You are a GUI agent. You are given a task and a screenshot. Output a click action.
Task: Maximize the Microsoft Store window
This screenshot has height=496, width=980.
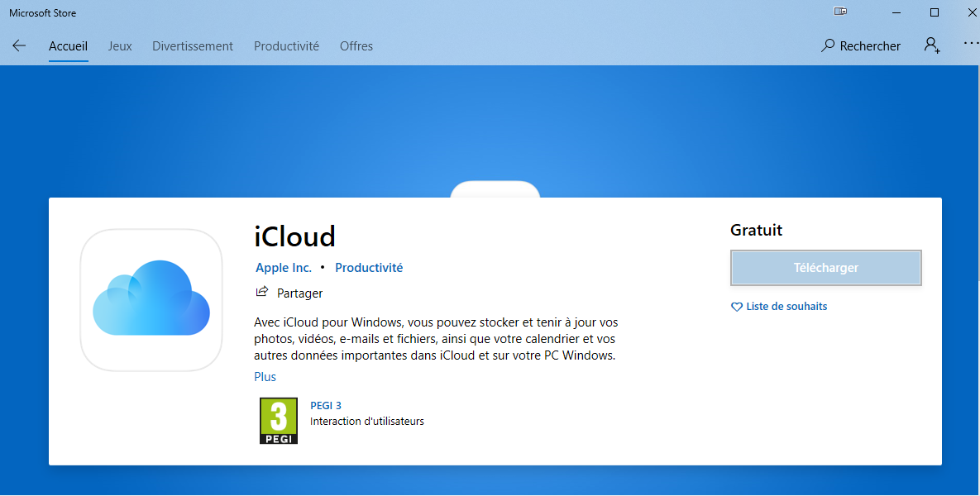click(x=935, y=12)
